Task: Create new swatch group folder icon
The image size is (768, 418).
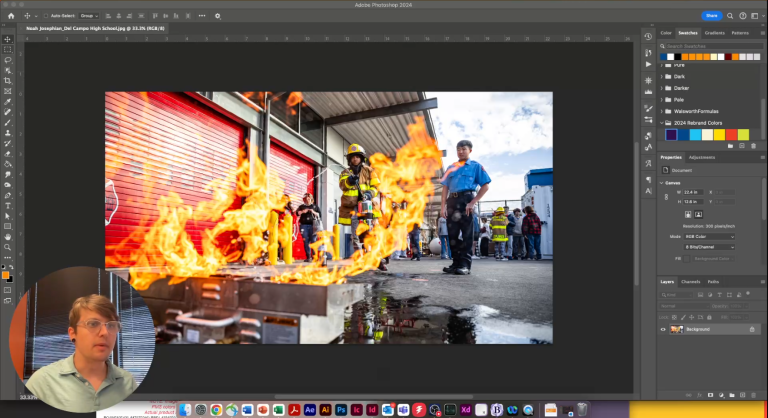Action: coord(730,146)
